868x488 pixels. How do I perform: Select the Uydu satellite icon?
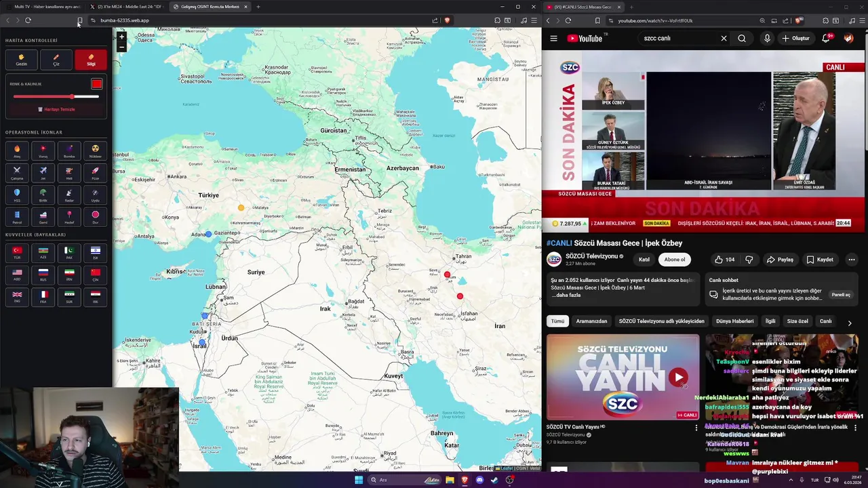coord(95,195)
